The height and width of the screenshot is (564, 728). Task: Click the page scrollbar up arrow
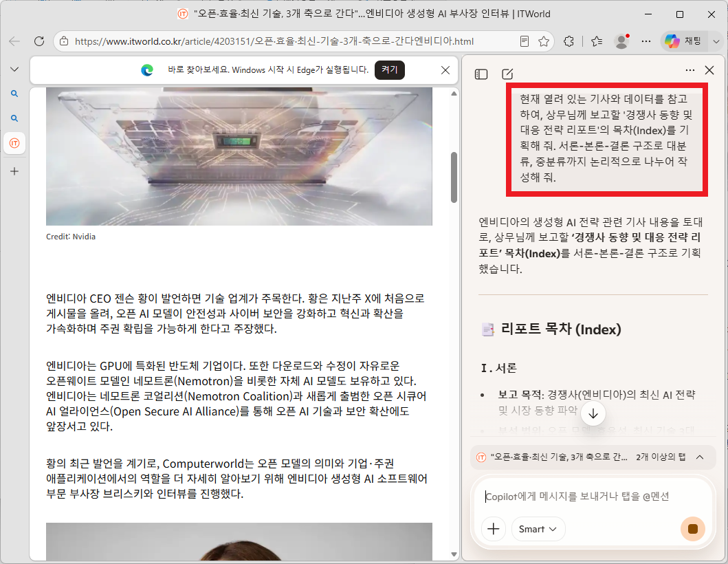(454, 94)
